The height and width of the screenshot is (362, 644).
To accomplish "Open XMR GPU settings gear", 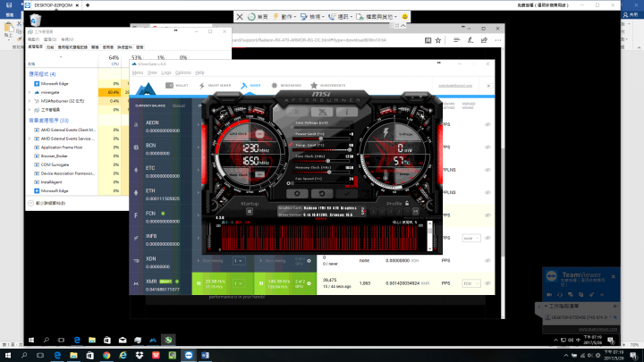I will (x=309, y=283).
